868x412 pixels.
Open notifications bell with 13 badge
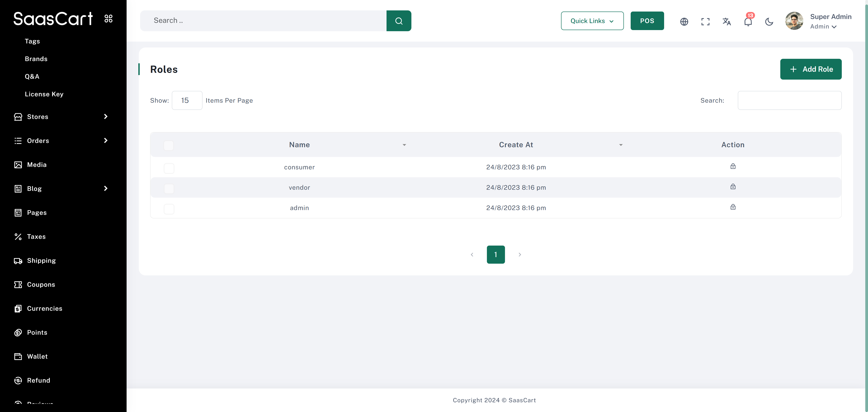(x=748, y=22)
